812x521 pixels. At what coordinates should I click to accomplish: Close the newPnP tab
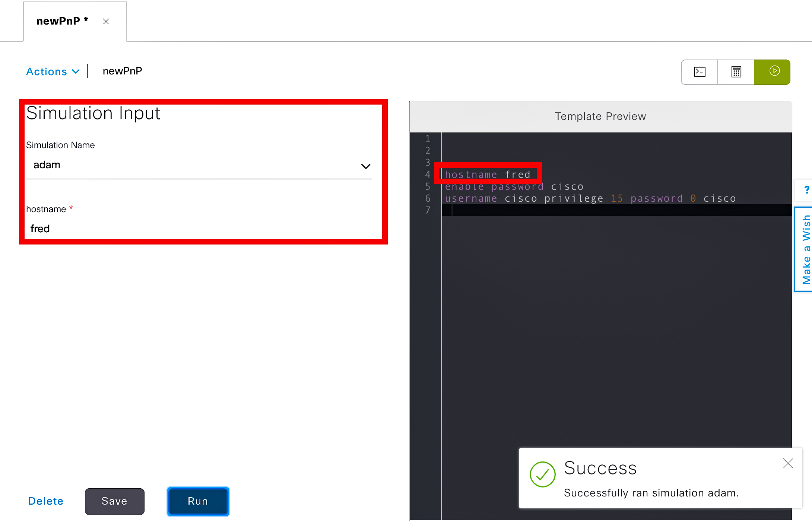[106, 22]
